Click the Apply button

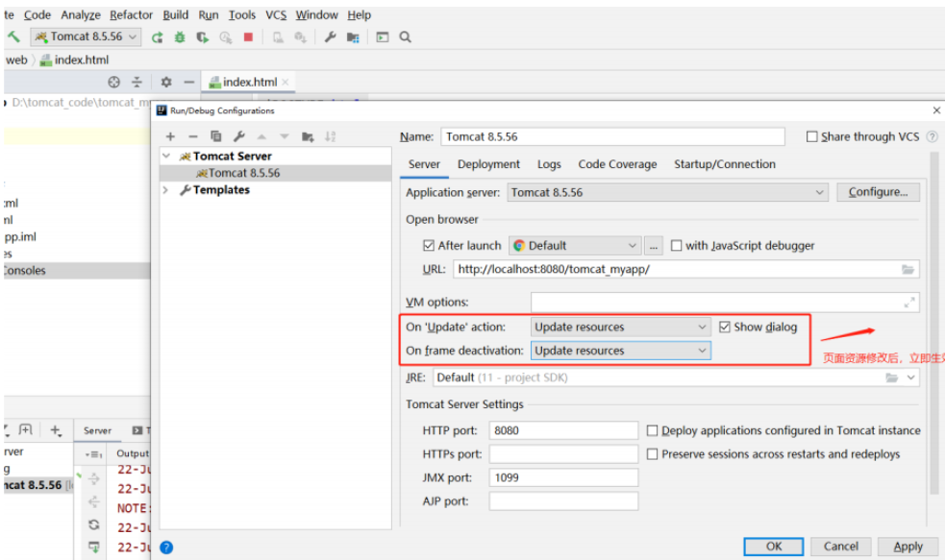coord(908,547)
